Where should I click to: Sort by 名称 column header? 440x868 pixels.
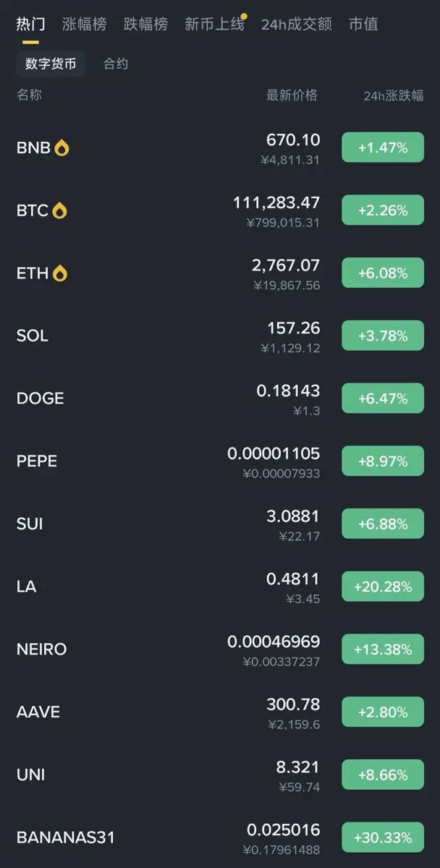[30, 95]
